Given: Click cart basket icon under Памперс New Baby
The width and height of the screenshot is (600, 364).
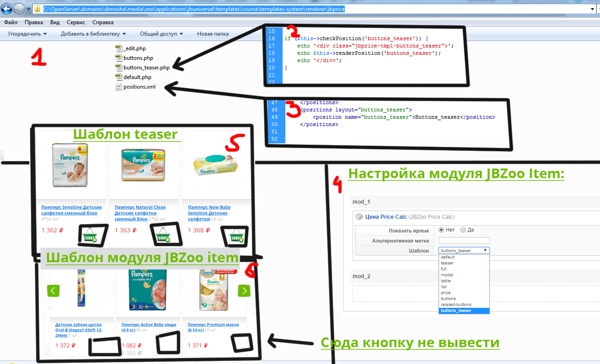Looking at the screenshot, I should [236, 235].
